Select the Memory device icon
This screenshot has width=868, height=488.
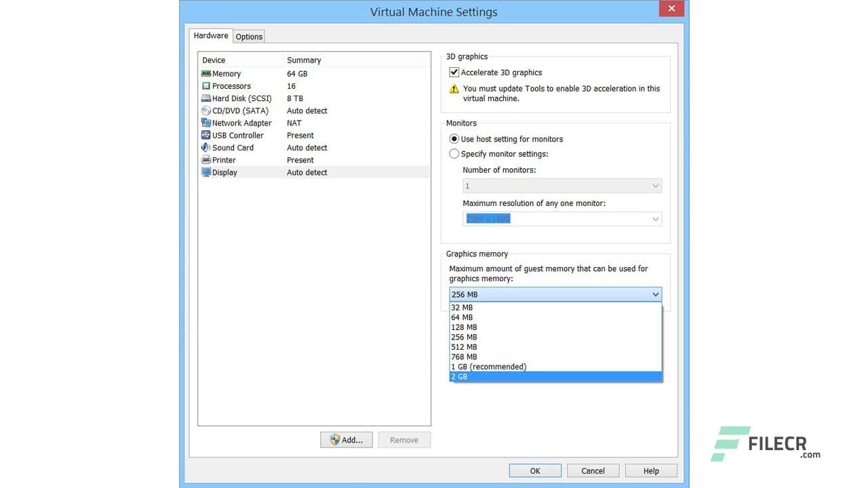click(206, 73)
